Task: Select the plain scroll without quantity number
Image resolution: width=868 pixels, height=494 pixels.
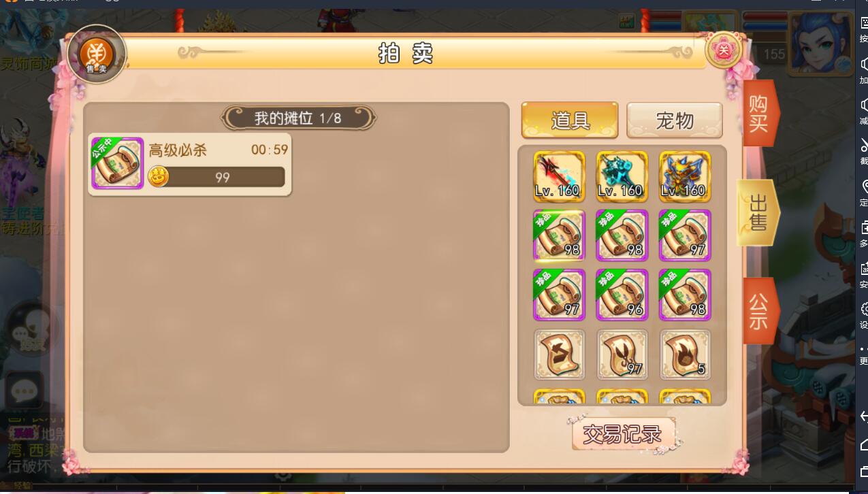Action: [x=559, y=354]
